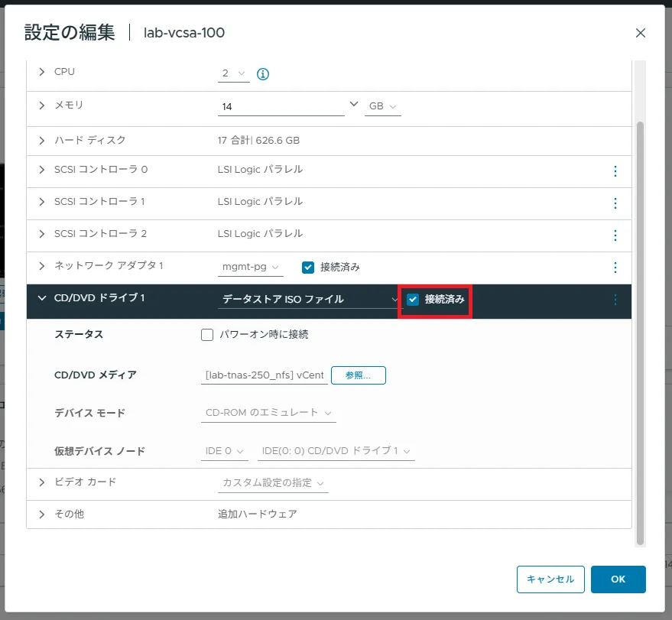672x620 pixels.
Task: Confirm settings with OK button
Action: (x=618, y=579)
